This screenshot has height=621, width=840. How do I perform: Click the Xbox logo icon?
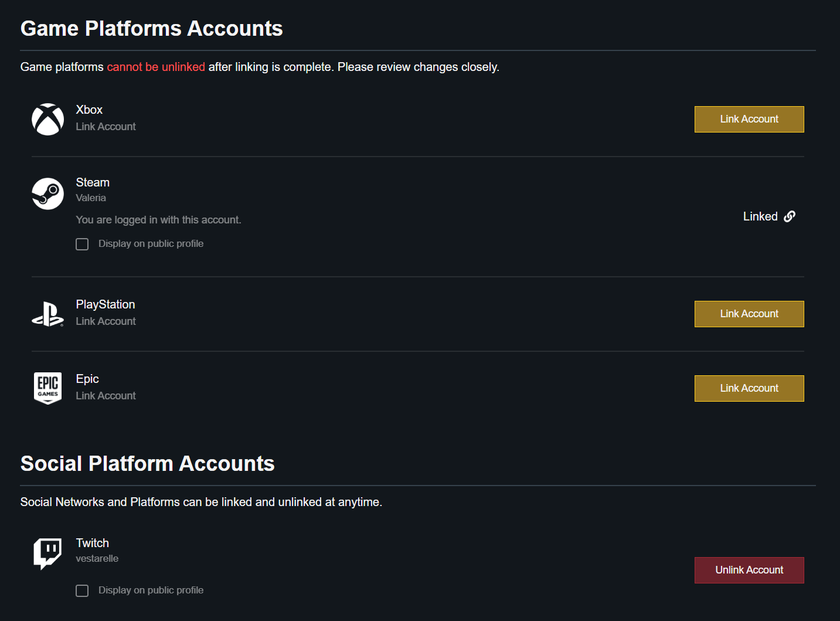pyautogui.click(x=47, y=120)
